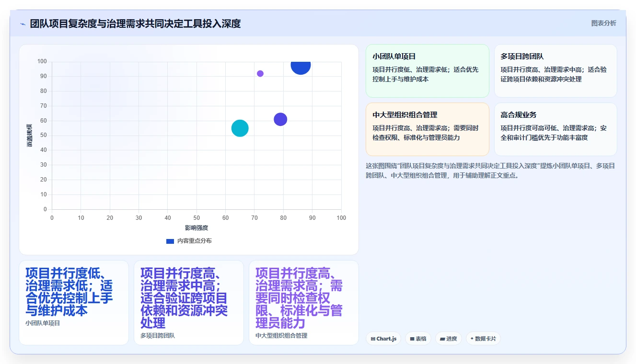Click the blue 项目并行度低 summary card
636x364 pixels.
pyautogui.click(x=74, y=303)
